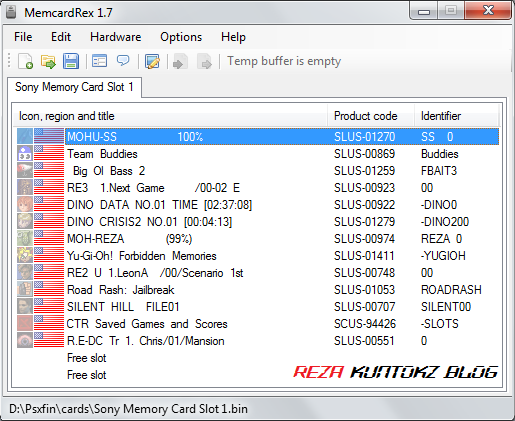The image size is (515, 421).
Task: Click the 'Icon, region and title' column header
Action: pos(170,116)
